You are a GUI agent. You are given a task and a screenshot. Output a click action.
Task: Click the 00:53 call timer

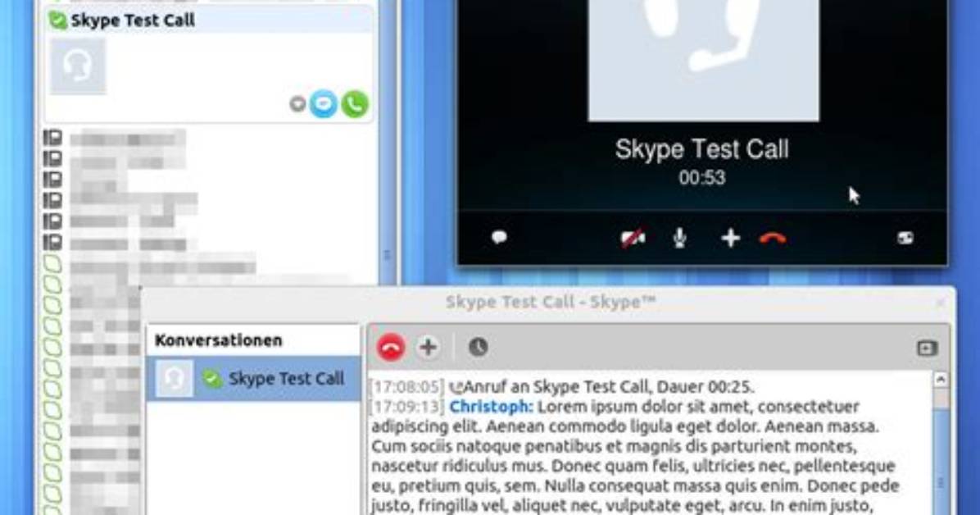point(702,178)
